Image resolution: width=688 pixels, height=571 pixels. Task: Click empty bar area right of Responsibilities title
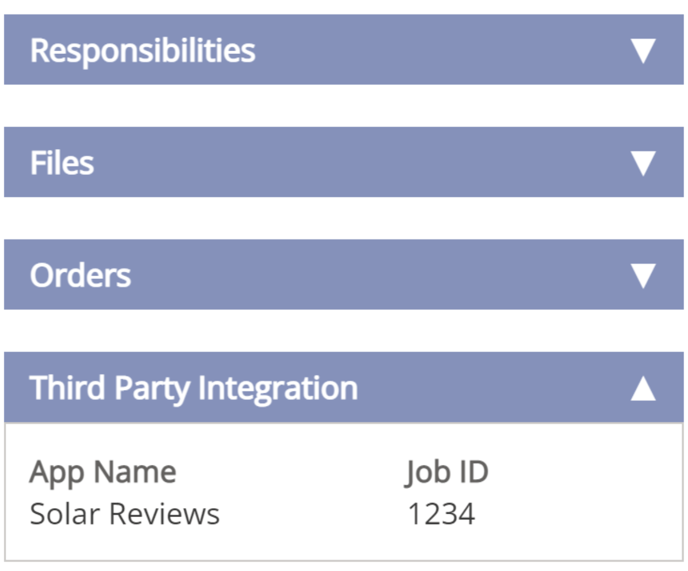[x=440, y=51]
